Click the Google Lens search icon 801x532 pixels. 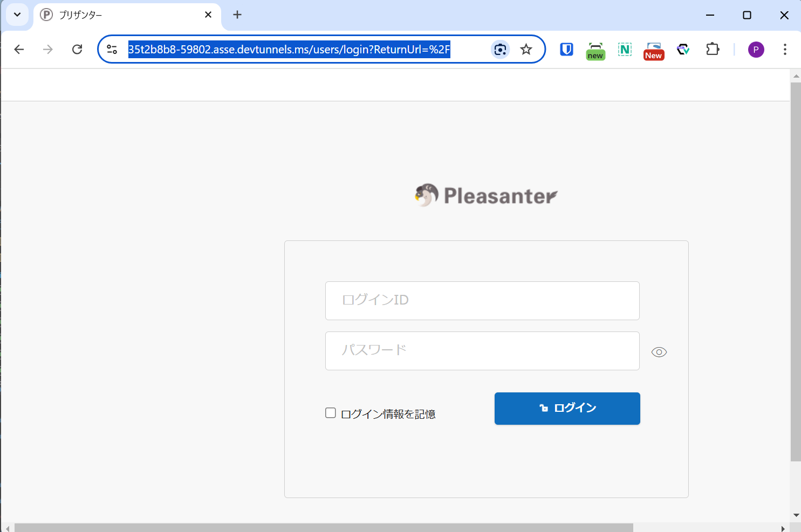(x=500, y=50)
